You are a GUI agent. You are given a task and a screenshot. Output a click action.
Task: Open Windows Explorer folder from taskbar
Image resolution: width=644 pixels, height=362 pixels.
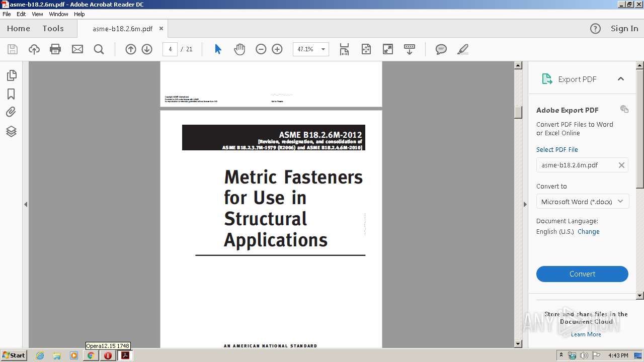57,355
